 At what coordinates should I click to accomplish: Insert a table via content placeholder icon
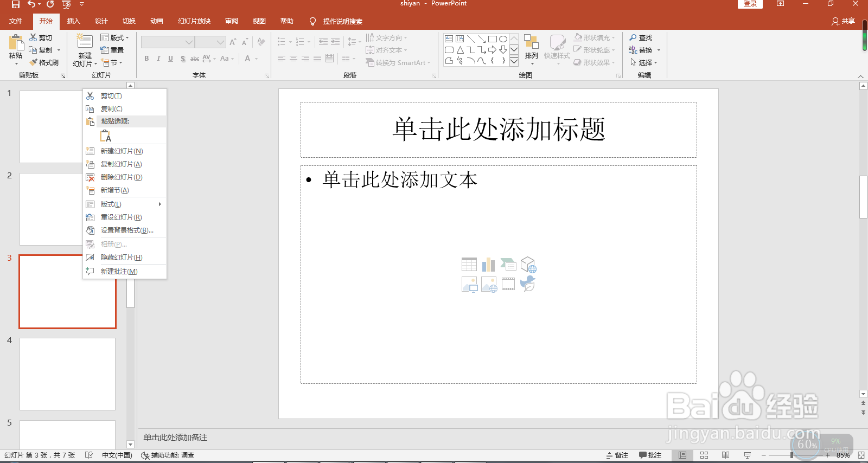point(469,265)
